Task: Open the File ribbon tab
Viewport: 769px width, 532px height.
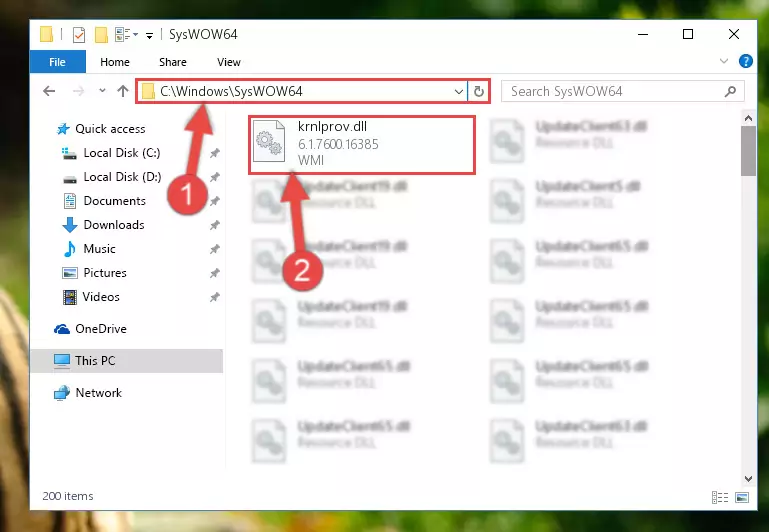Action: (x=57, y=62)
